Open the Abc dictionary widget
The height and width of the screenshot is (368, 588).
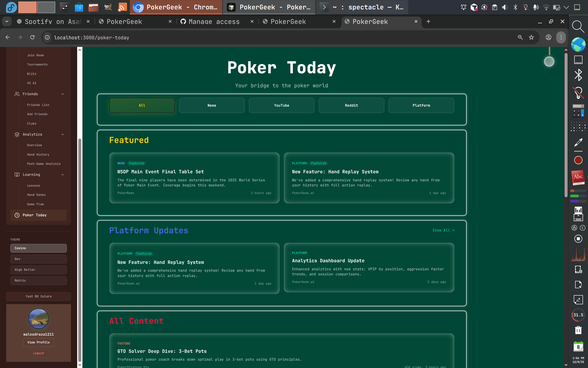[x=578, y=178]
